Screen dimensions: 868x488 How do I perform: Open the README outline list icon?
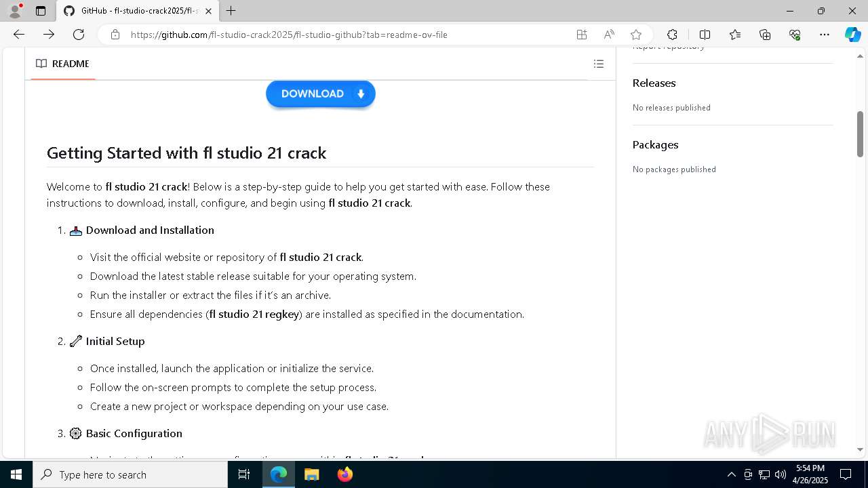click(599, 64)
